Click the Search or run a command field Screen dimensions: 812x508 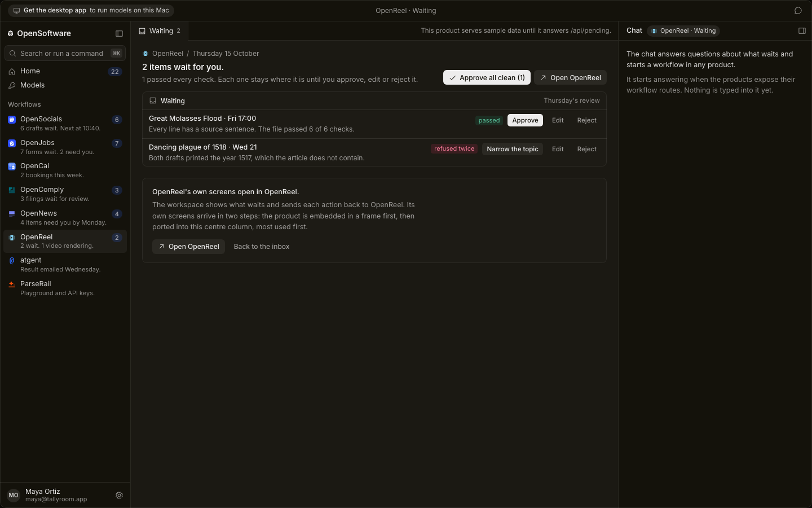65,54
